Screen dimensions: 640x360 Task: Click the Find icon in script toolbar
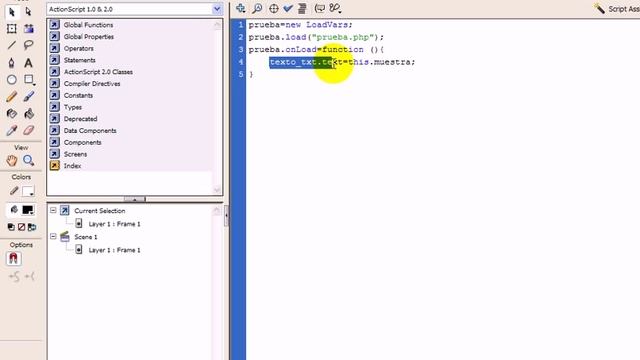(x=257, y=8)
